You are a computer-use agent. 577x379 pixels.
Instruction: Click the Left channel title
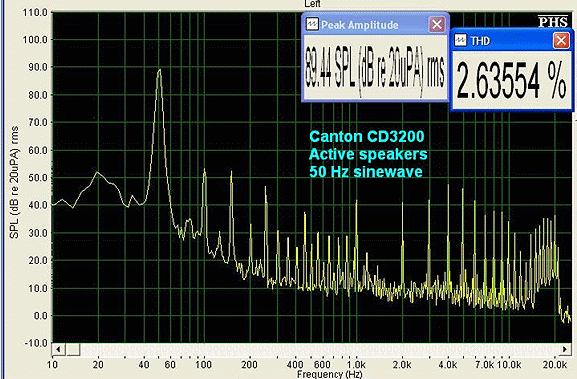point(312,4)
